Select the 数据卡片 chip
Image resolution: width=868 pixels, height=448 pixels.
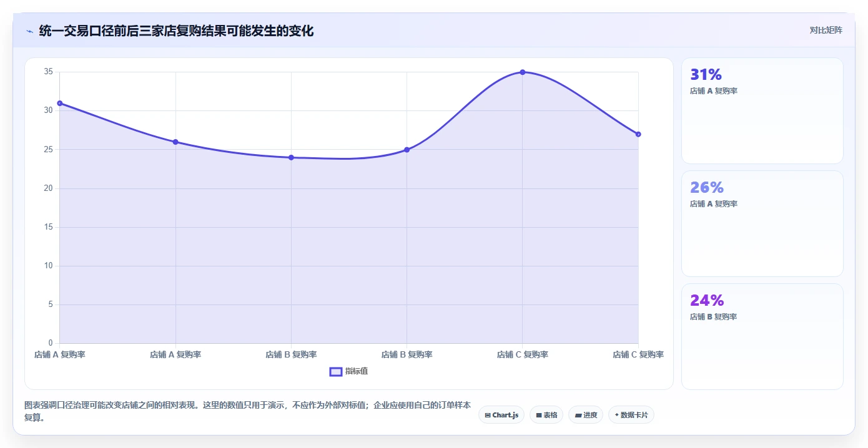click(631, 415)
